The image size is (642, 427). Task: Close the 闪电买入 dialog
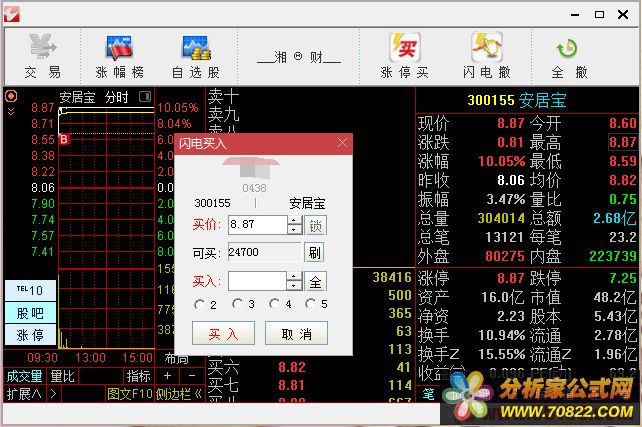tap(342, 143)
